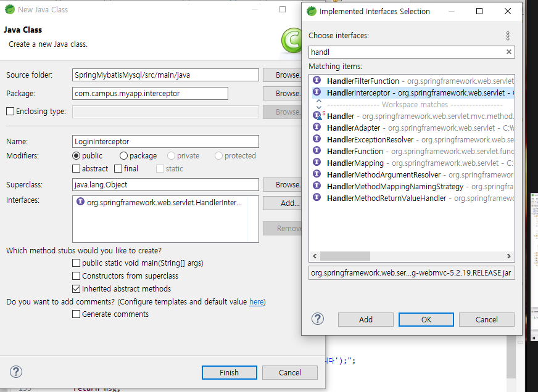Cancel the New Java Class wizard
538x392 pixels.
click(289, 372)
